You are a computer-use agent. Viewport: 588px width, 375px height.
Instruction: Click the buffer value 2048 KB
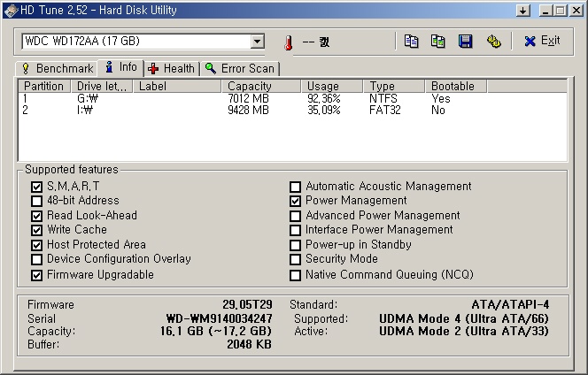249,344
